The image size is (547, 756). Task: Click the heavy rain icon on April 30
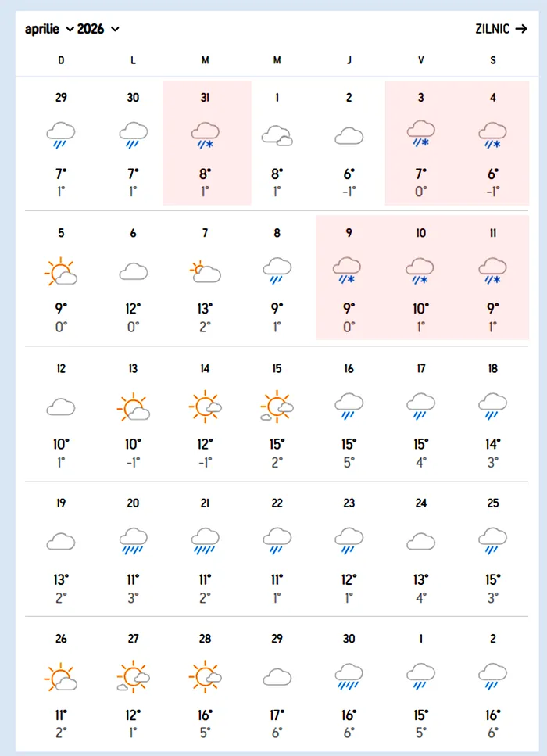point(349,677)
